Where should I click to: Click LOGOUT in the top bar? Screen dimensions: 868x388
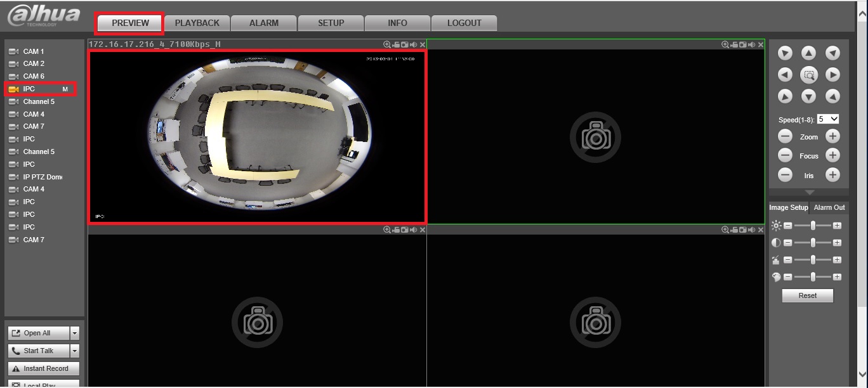pyautogui.click(x=464, y=23)
